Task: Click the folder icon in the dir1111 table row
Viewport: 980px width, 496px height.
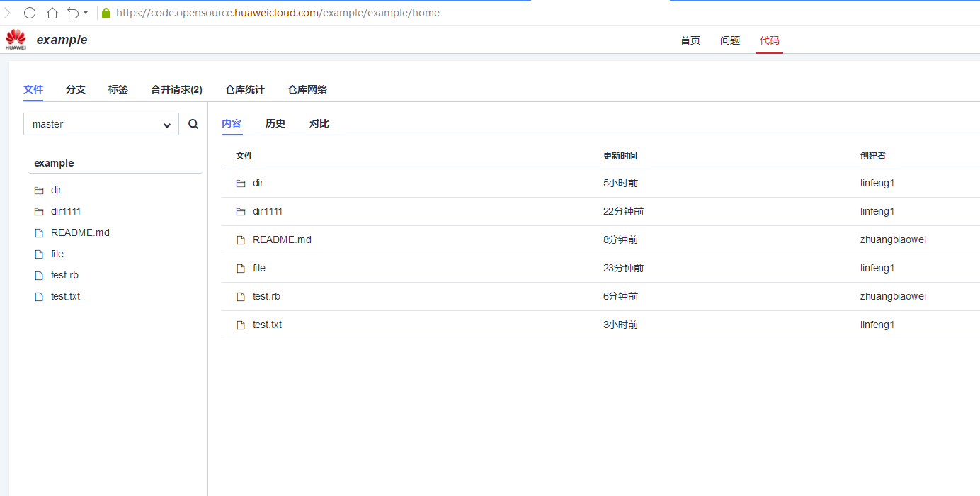Action: point(241,212)
